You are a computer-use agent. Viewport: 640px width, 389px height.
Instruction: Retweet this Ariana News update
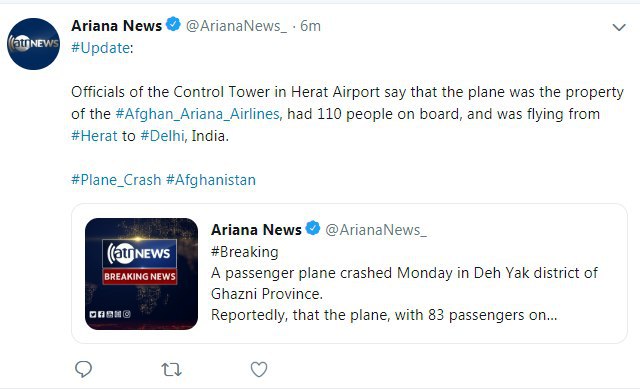coord(171,369)
